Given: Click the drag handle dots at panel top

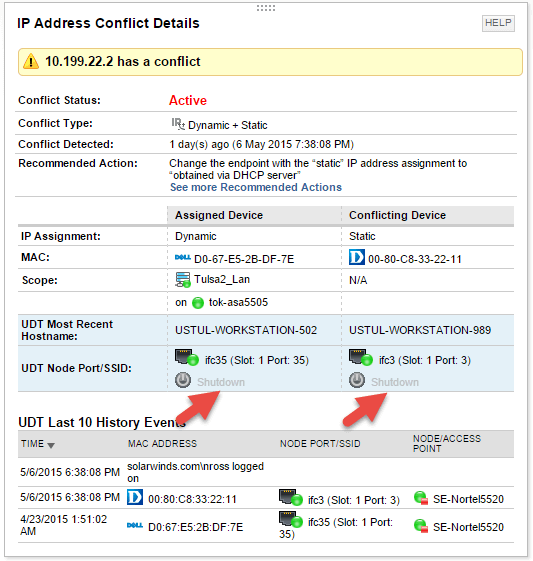Looking at the screenshot, I should coord(266,8).
